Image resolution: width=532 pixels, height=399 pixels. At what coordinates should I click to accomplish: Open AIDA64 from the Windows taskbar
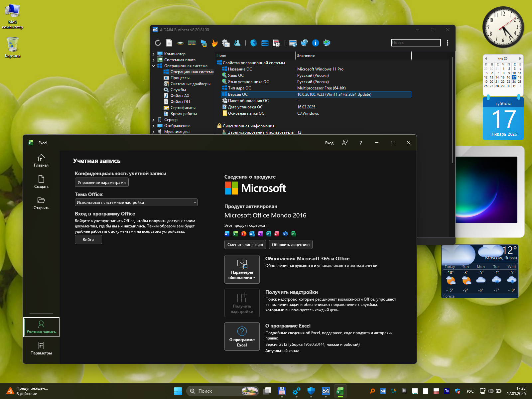[326, 391]
